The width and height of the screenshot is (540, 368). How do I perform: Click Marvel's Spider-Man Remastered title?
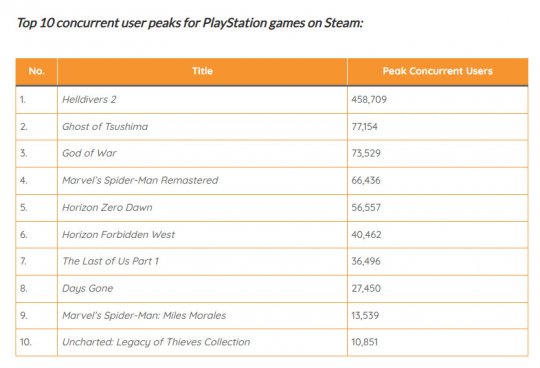click(140, 180)
